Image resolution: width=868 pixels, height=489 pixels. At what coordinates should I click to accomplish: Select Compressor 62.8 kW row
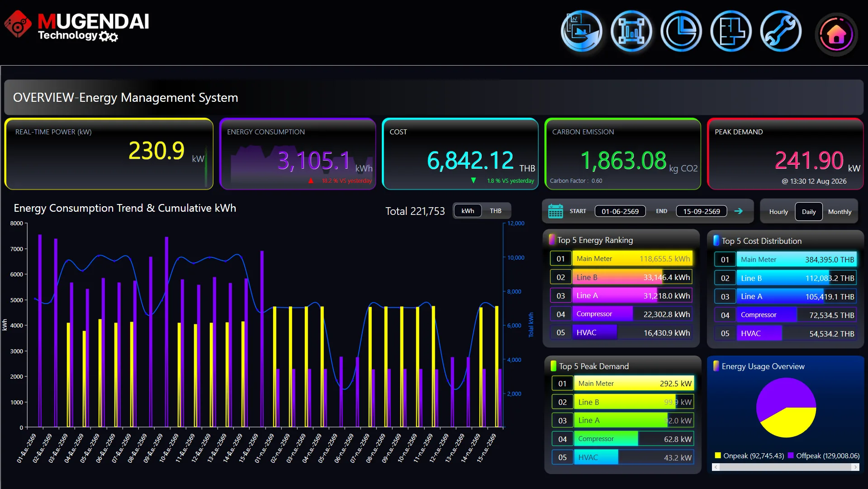623,439
